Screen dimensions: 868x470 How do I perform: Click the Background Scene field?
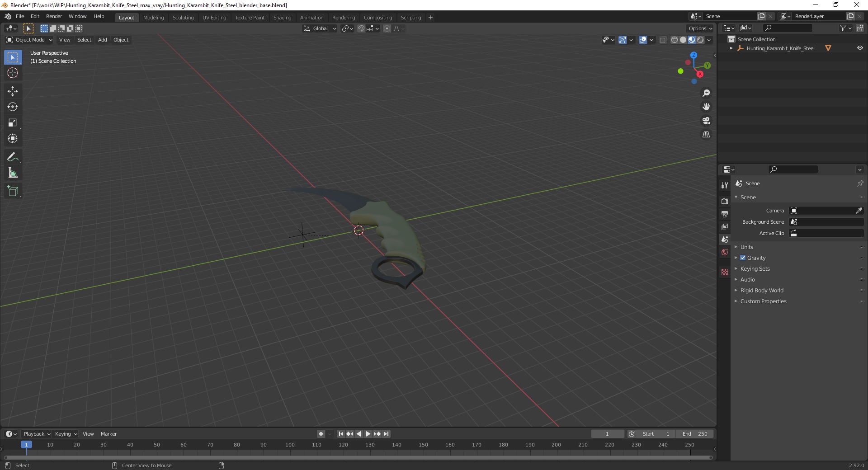(x=826, y=222)
